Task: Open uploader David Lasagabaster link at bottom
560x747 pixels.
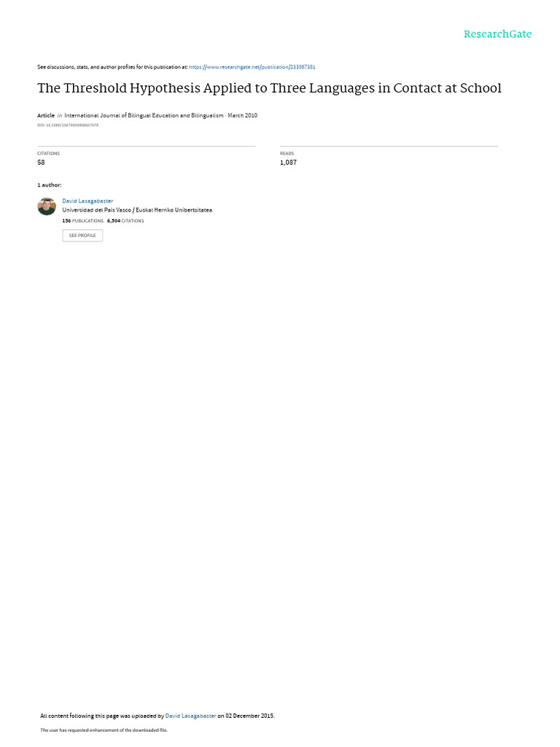Action: point(190,716)
